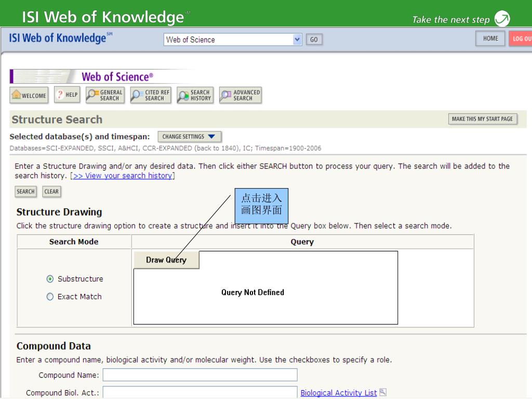Select the Substructure search mode
This screenshot has height=399, width=532.
coord(50,279)
